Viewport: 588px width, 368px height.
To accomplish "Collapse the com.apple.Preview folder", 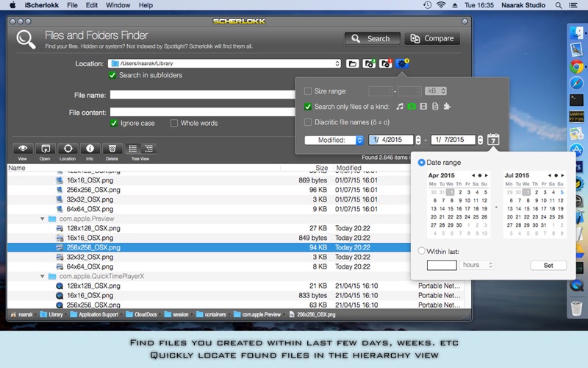I will pyautogui.click(x=43, y=219).
